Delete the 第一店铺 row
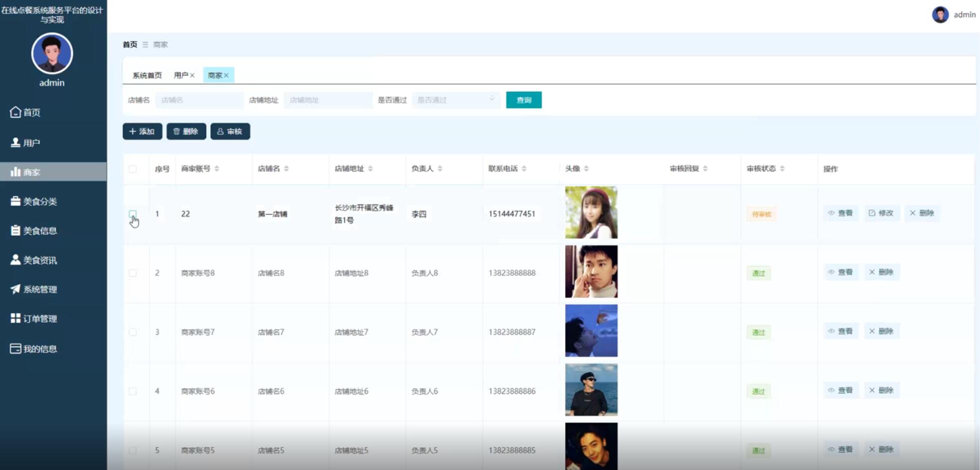 pos(922,213)
